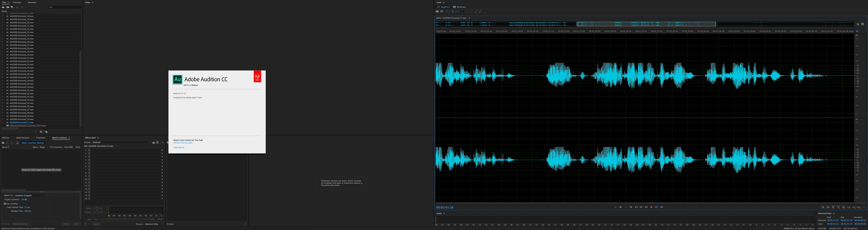This screenshot has width=868, height=230.
Task: Select AA2698 Extracted_40.wav file
Action: coord(22,87)
